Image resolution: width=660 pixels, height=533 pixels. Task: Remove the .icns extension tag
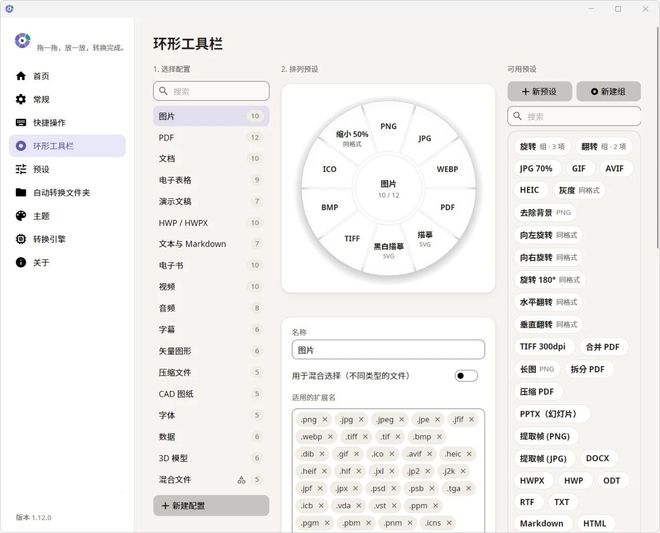[449, 523]
